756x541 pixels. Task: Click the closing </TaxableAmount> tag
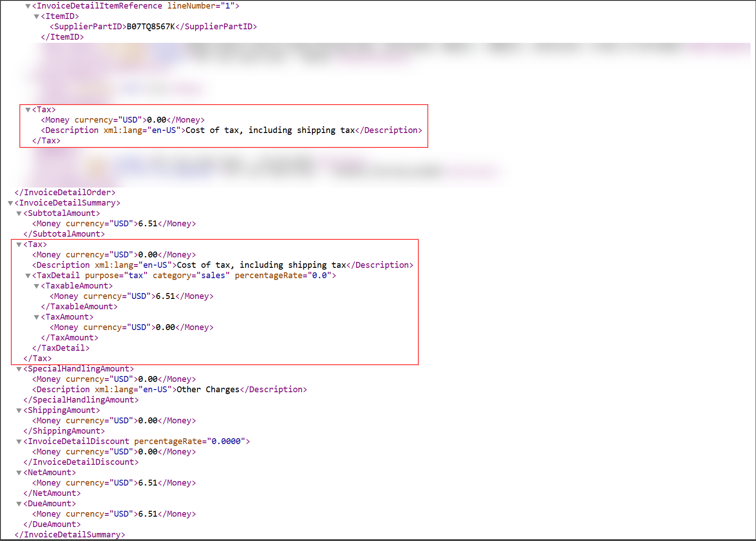click(x=79, y=307)
